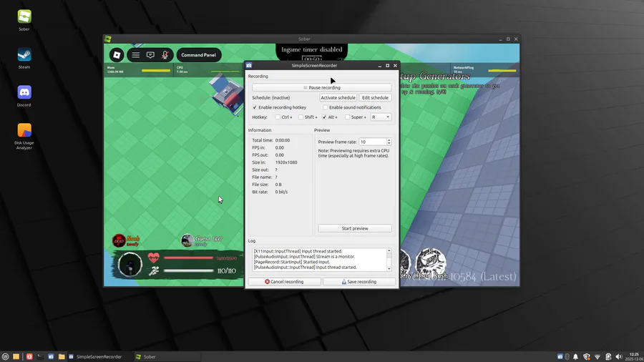The image size is (644, 362).
Task: Open the Sober desktop shortcut
Action: pyautogui.click(x=24, y=20)
